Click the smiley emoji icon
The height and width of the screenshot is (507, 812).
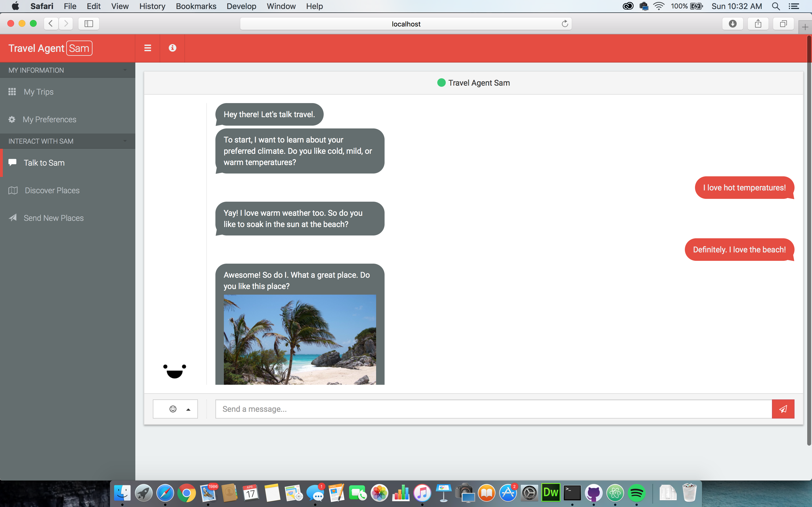tap(173, 409)
